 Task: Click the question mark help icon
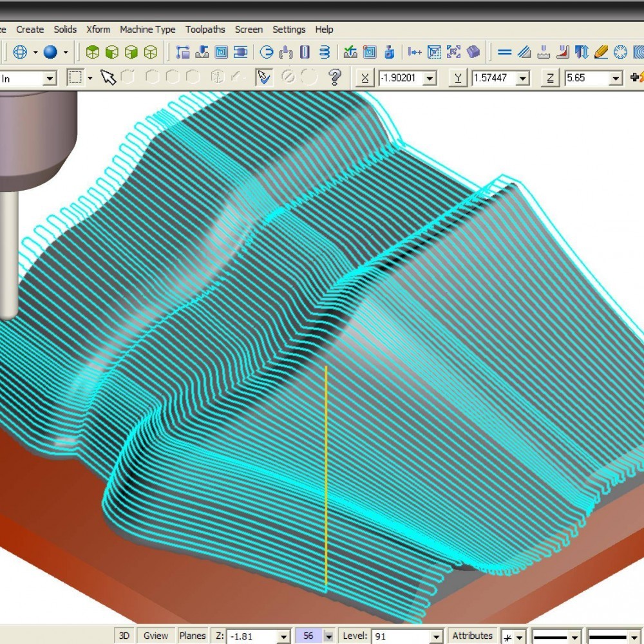point(335,77)
